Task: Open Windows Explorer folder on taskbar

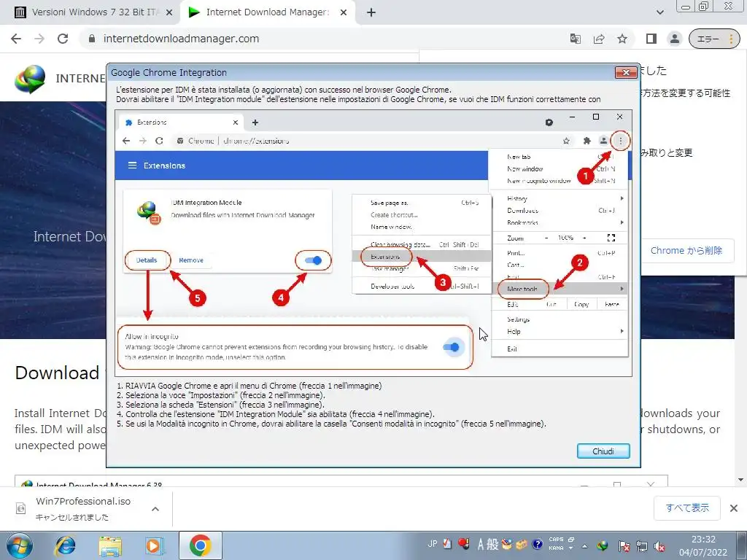Action: point(109,545)
